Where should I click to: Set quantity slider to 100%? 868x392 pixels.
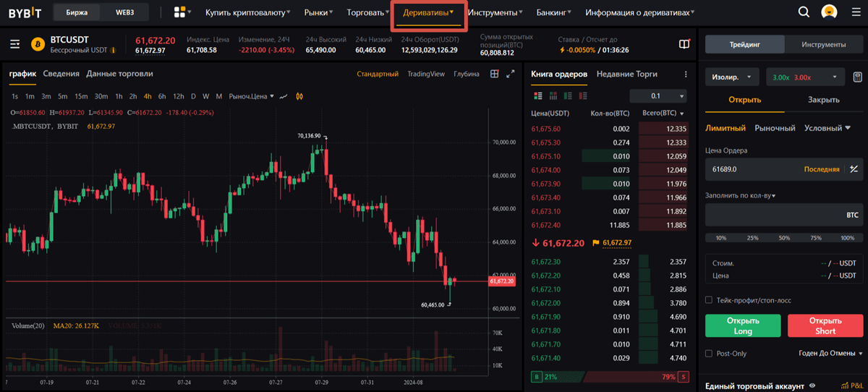tap(848, 237)
